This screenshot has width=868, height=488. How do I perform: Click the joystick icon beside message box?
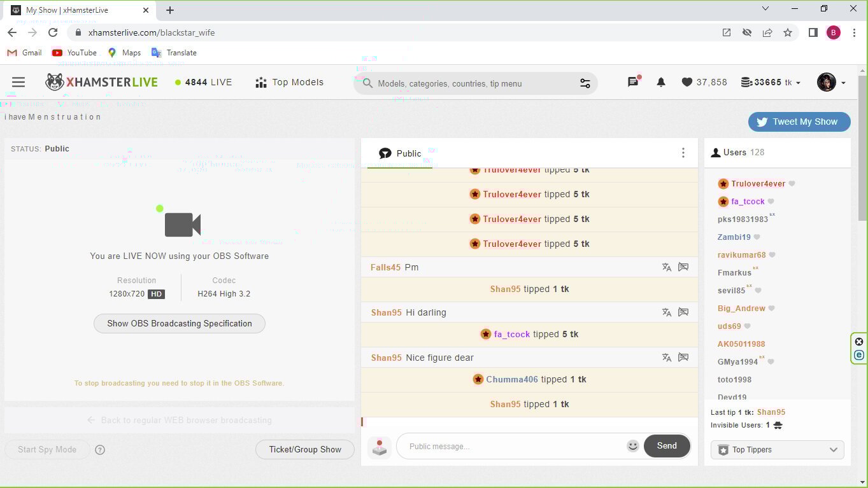click(380, 447)
